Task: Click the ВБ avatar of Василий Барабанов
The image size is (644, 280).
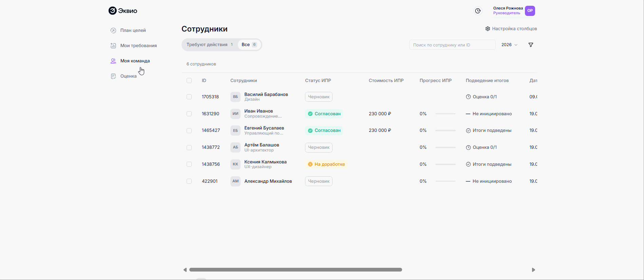Action: [x=235, y=97]
